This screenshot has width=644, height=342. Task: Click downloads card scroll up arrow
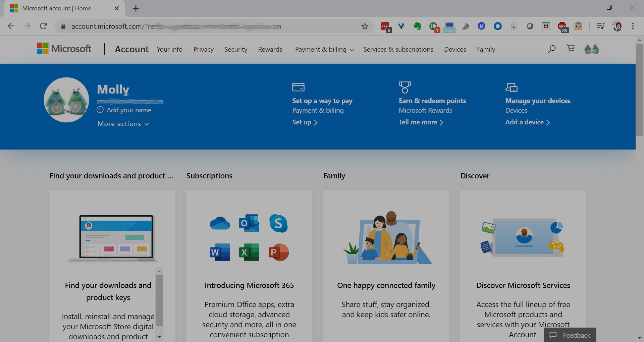pyautogui.click(x=159, y=271)
